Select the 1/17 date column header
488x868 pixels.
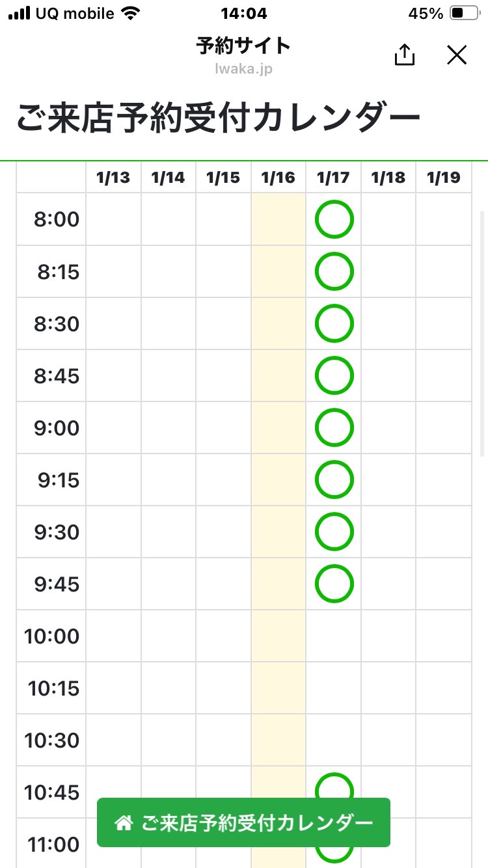pyautogui.click(x=333, y=178)
